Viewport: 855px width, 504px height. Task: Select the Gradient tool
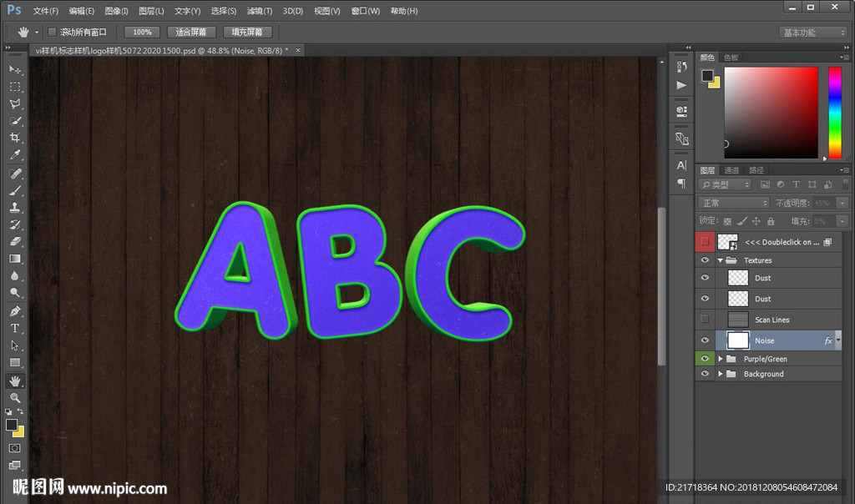tap(15, 259)
